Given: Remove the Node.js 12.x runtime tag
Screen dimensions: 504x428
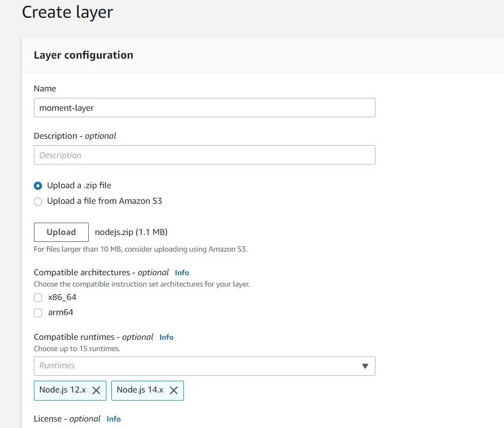Looking at the screenshot, I should [97, 390].
